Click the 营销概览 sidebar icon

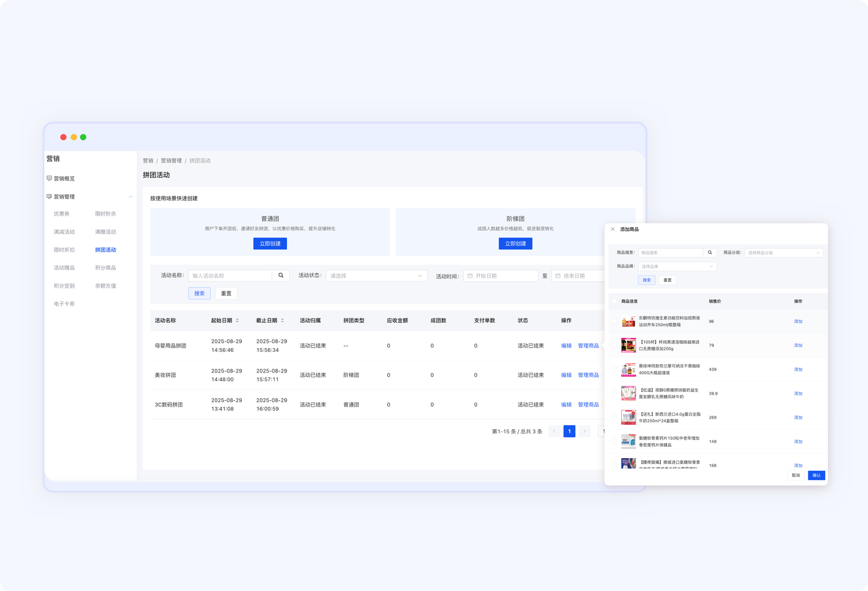click(x=49, y=178)
